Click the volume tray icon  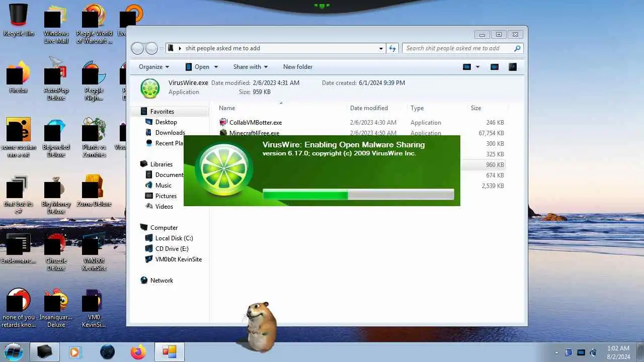tap(593, 352)
